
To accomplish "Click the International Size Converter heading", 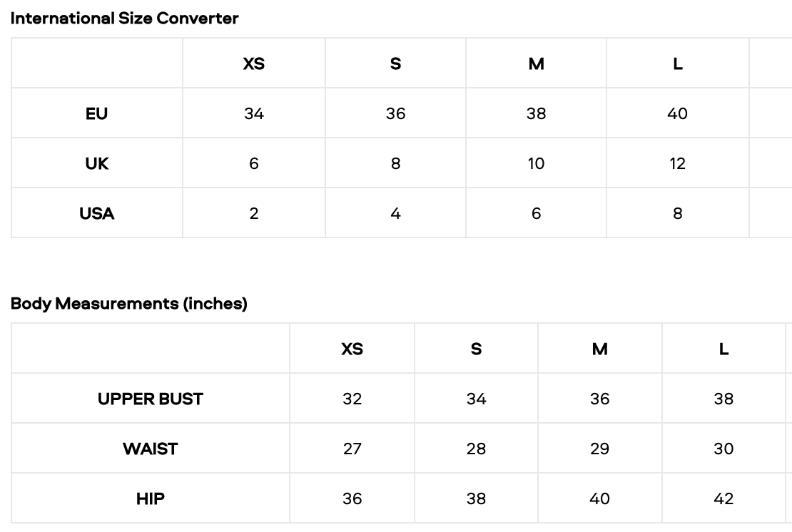I will click(x=125, y=19).
